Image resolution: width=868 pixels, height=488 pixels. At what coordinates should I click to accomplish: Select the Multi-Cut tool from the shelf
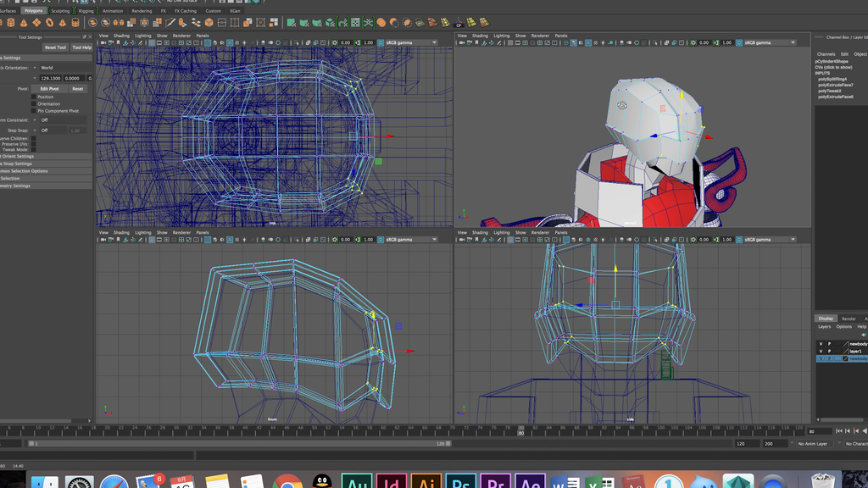pyautogui.click(x=170, y=19)
